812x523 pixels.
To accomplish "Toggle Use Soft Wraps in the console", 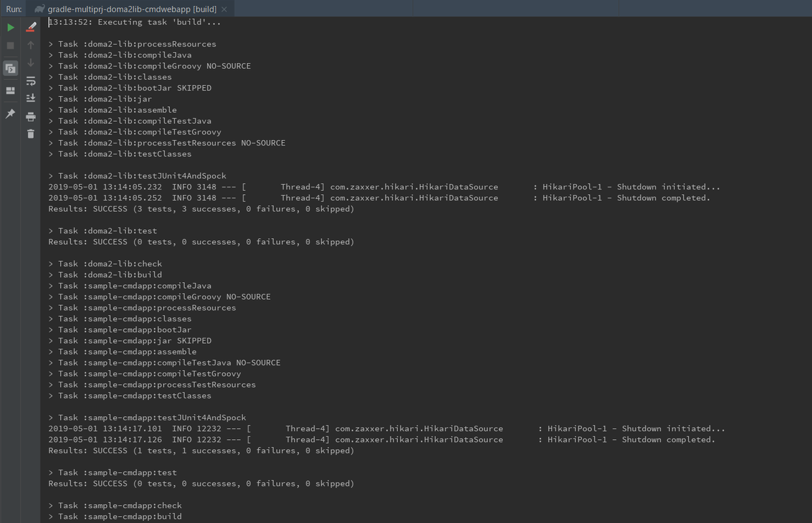I will coord(30,81).
